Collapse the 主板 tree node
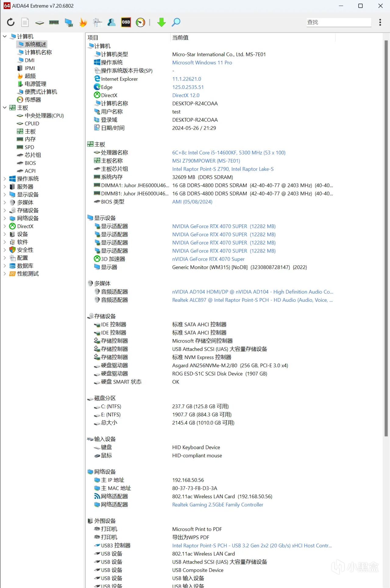Viewport: 390px width, 588px height. point(5,107)
